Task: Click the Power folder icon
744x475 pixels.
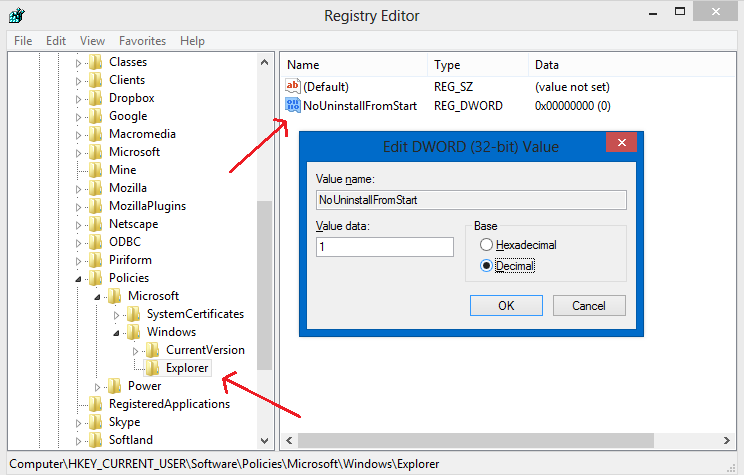Action: pyautogui.click(x=115, y=386)
